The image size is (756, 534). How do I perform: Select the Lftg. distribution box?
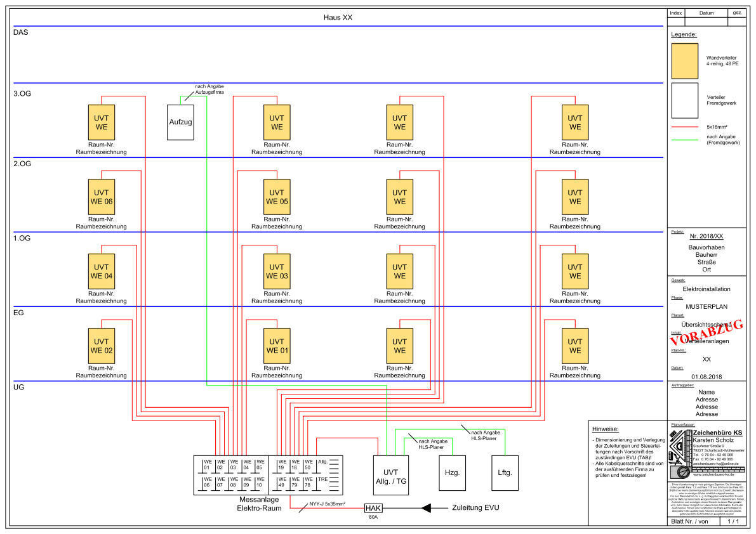(x=505, y=473)
